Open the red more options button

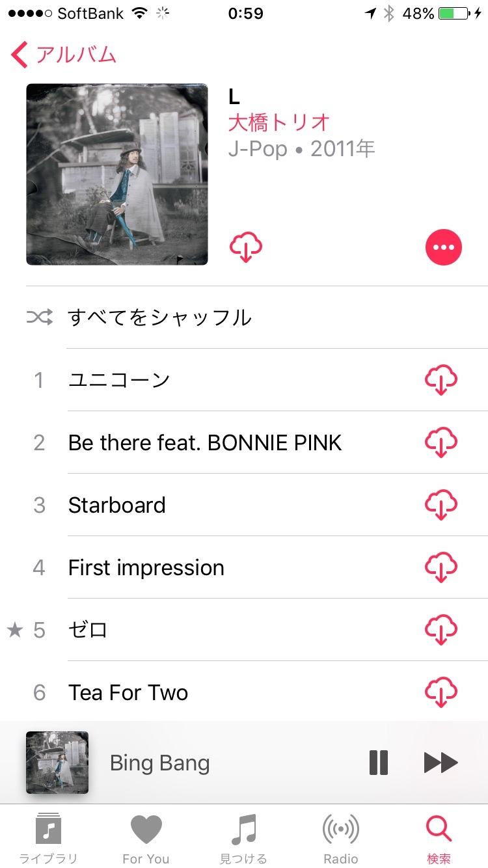(444, 247)
